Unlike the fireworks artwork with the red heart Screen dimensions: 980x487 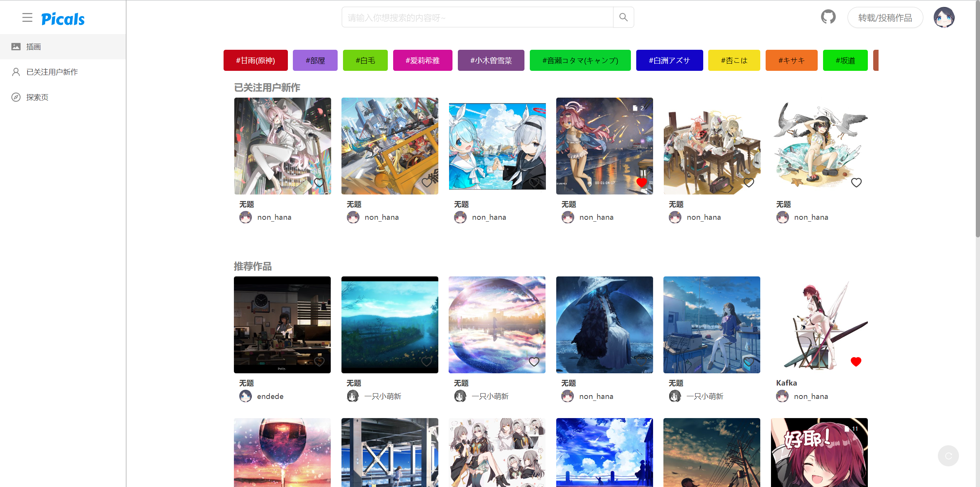tap(642, 183)
